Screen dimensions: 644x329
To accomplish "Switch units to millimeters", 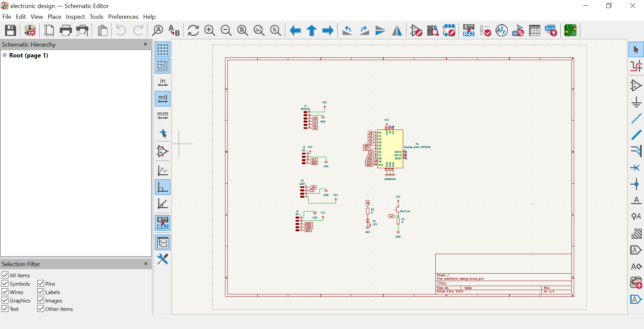I will [x=163, y=115].
